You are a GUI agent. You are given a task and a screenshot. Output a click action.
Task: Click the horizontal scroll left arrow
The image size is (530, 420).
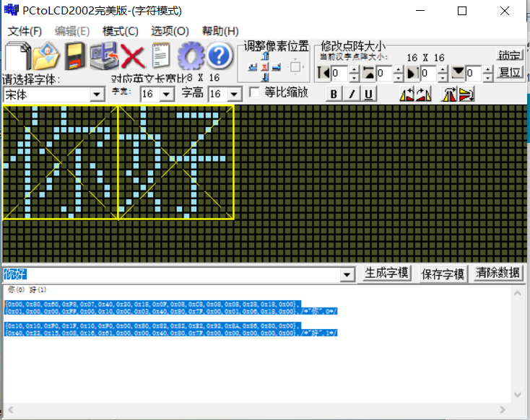11,409
